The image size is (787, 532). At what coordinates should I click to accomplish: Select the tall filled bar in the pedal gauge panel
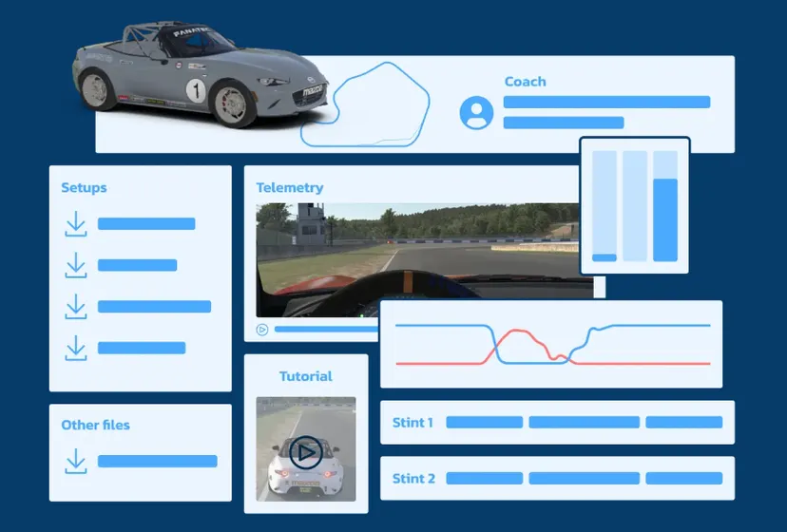pyautogui.click(x=665, y=219)
